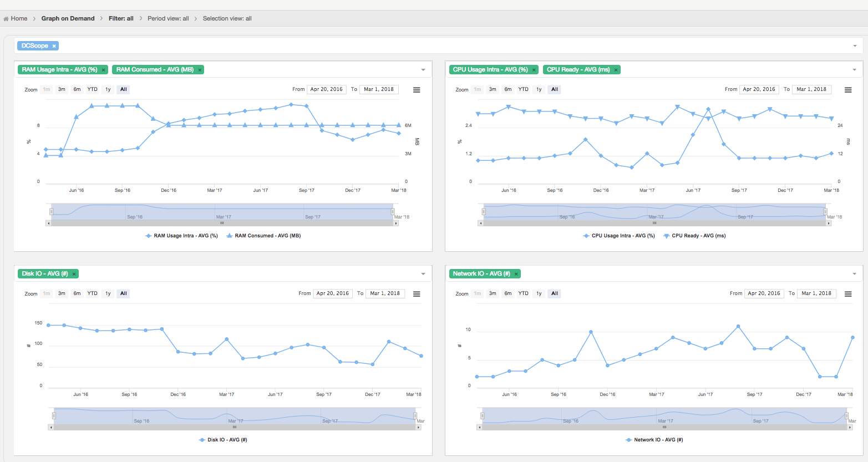This screenshot has height=462, width=868.
Task: Set Disk IO chart zoom to 3m
Action: 62,293
